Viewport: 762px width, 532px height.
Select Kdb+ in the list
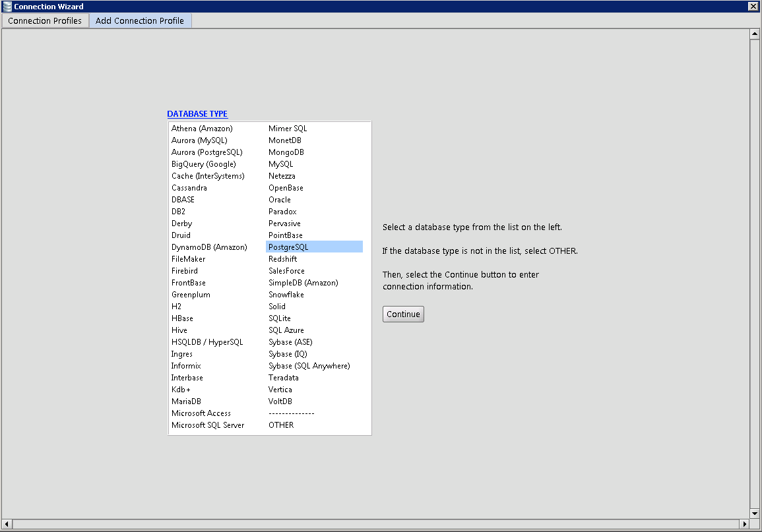tap(181, 390)
